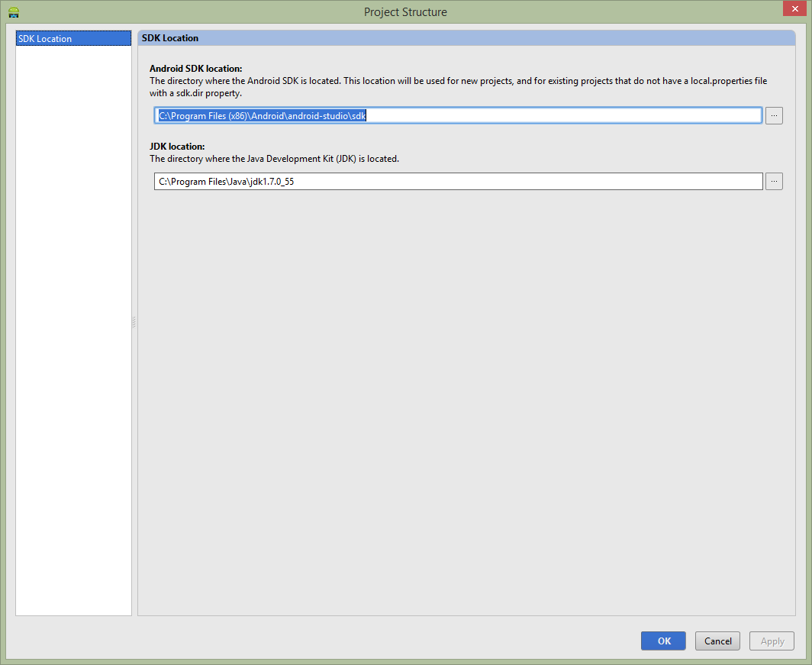This screenshot has width=812, height=665.
Task: Click the greyed-out Apply button
Action: [x=772, y=641]
